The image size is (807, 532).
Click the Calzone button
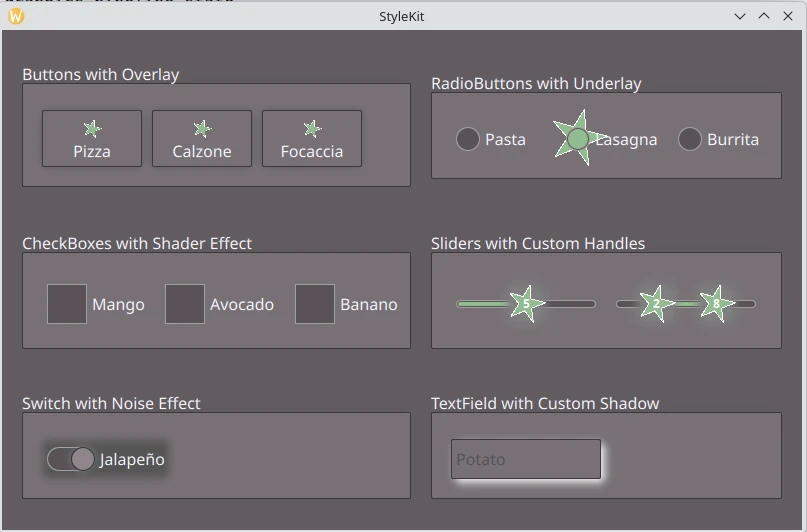click(202, 138)
